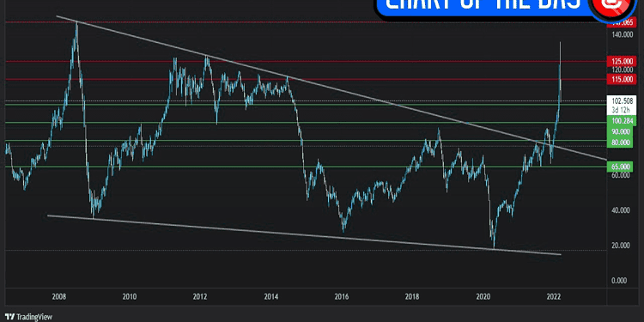Click the 2018 year label on time axis
This screenshot has width=644, height=322.
click(x=412, y=296)
